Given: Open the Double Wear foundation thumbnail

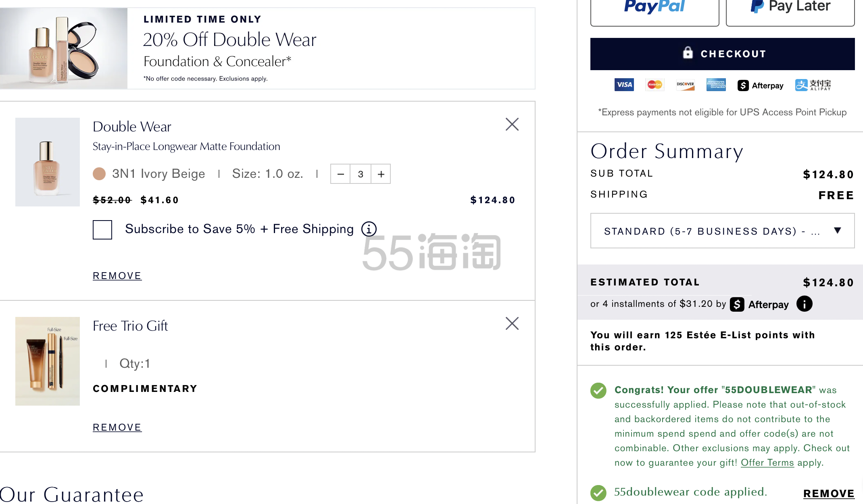Looking at the screenshot, I should coord(48,162).
